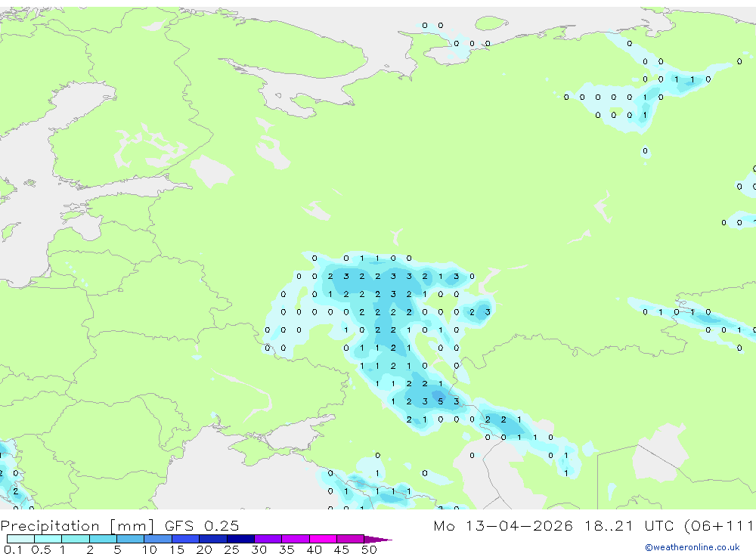This screenshot has width=756, height=554.
Task: Click the '30' legend scale label
Action: pyautogui.click(x=259, y=549)
